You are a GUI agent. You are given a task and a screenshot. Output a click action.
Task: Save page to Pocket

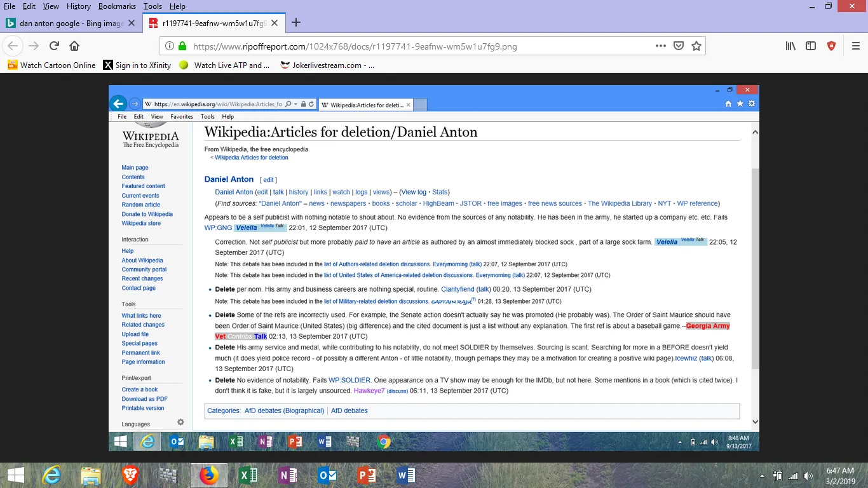point(679,46)
